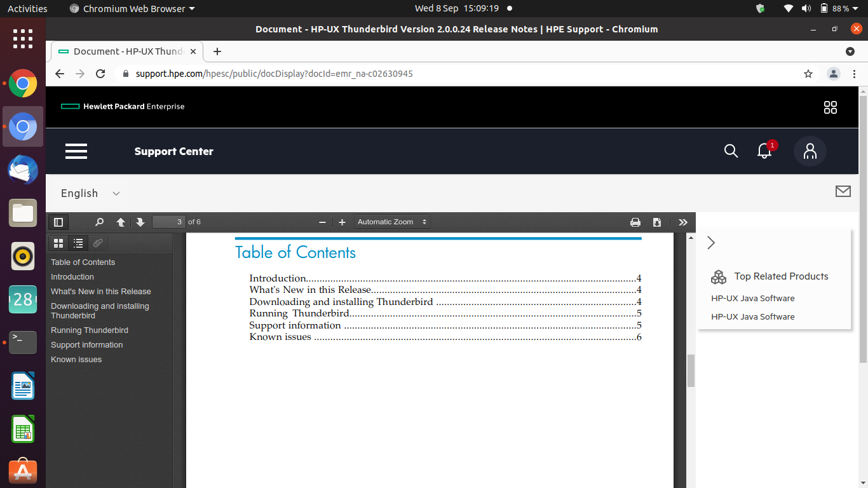Open Support information outline item

click(87, 344)
